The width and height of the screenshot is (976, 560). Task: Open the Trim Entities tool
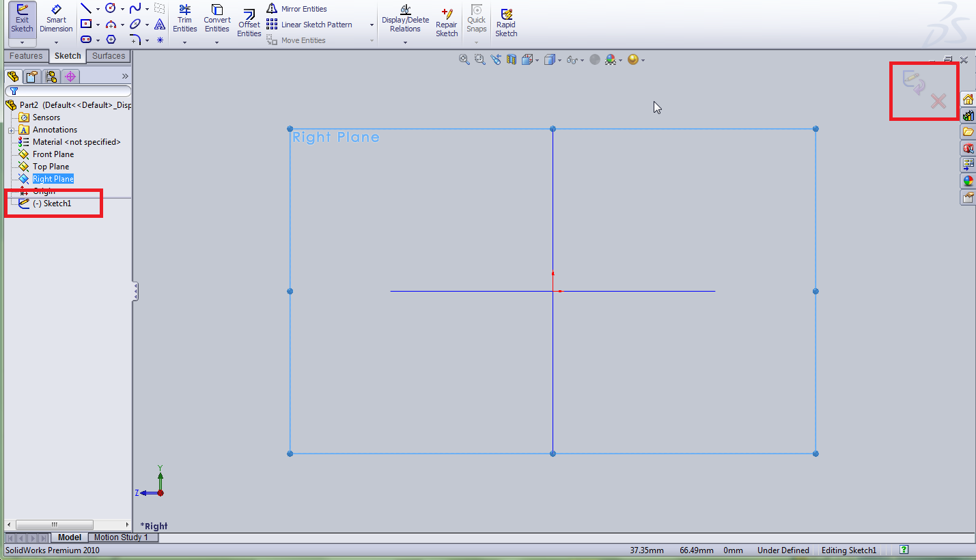[x=184, y=20]
